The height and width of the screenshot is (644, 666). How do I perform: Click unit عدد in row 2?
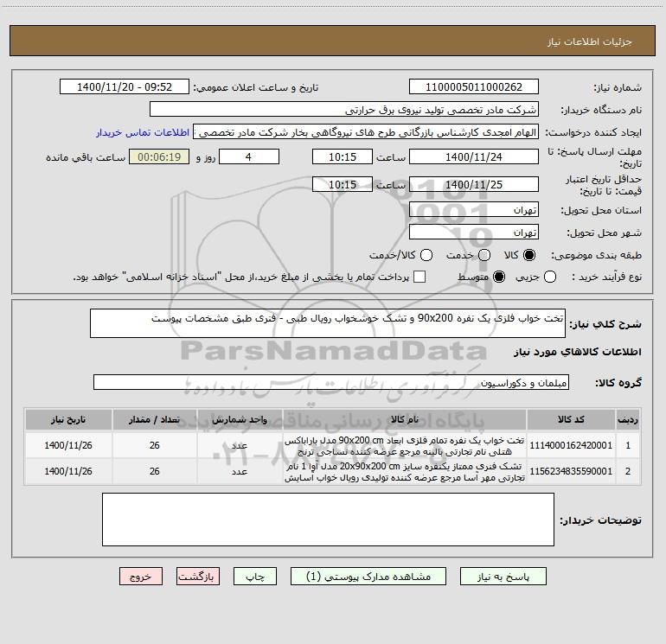click(240, 471)
